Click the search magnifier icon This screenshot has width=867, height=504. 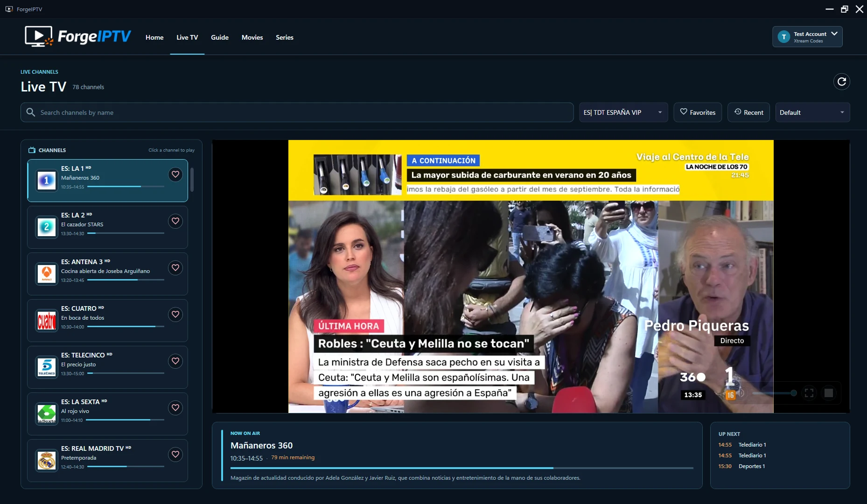tap(31, 112)
